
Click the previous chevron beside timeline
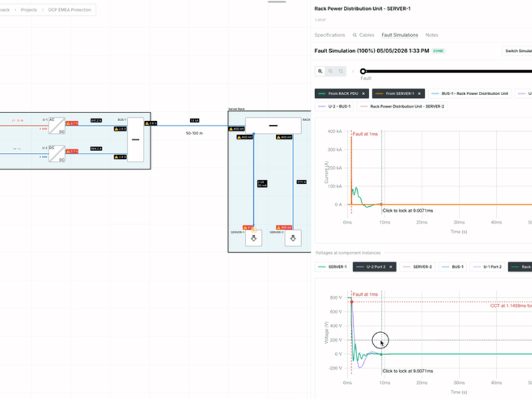[x=353, y=71]
